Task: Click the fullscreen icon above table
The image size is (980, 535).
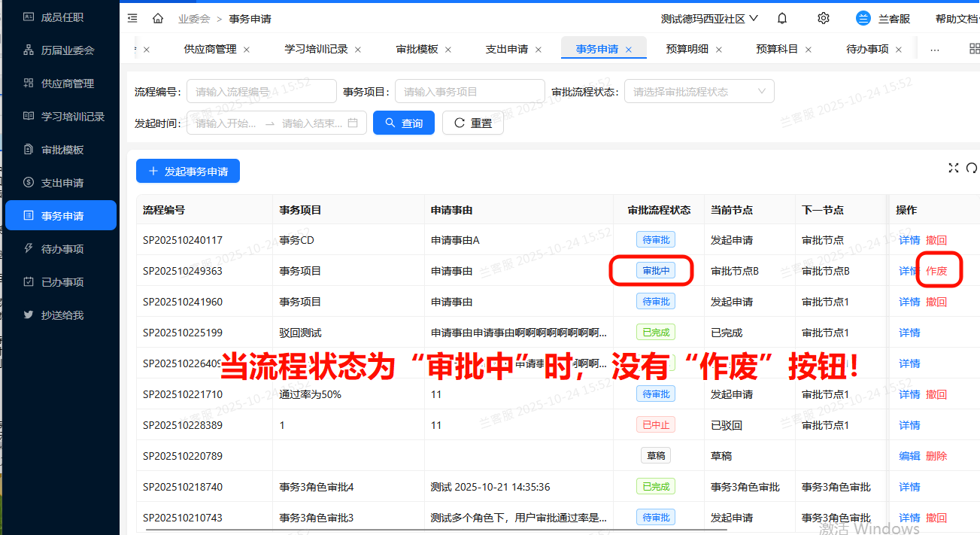Action: (954, 168)
